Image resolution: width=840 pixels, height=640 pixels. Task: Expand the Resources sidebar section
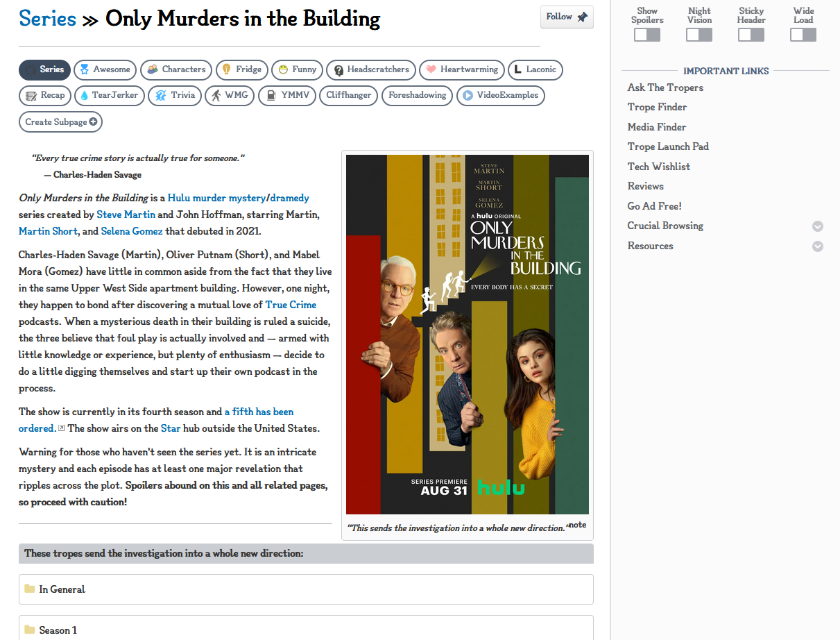818,246
